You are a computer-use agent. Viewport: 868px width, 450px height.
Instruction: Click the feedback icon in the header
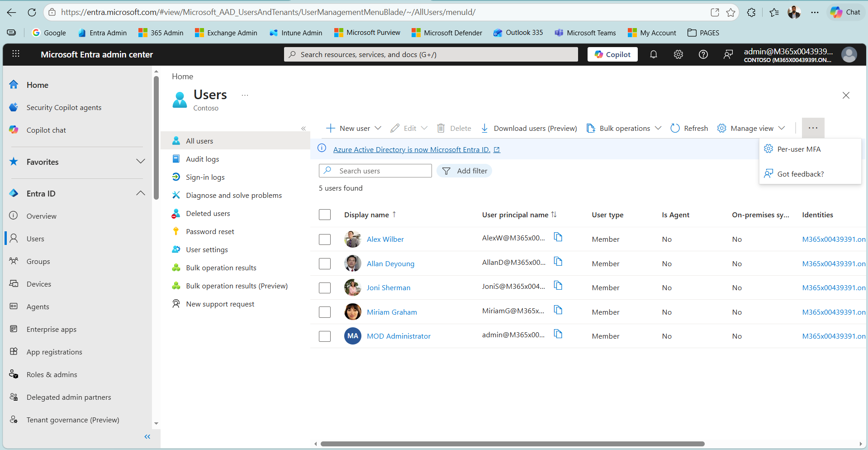click(728, 54)
